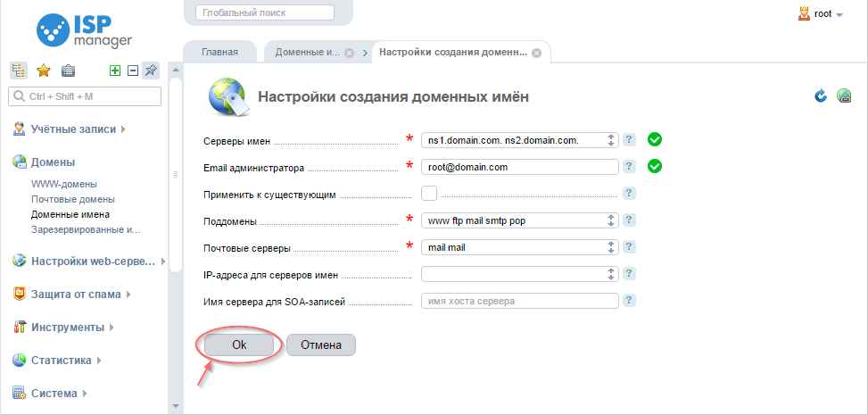This screenshot has width=868, height=415.
Task: Expand the Статистика menu section
Action: [99, 361]
